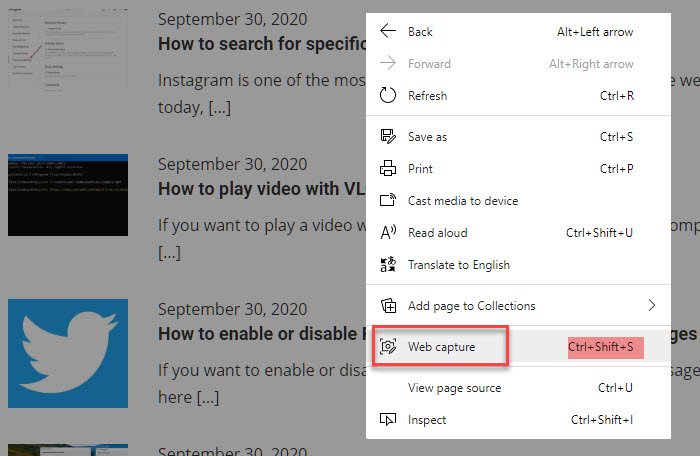The height and width of the screenshot is (456, 700).
Task: Open the 'How to enable or disable' article link
Action: [258, 334]
